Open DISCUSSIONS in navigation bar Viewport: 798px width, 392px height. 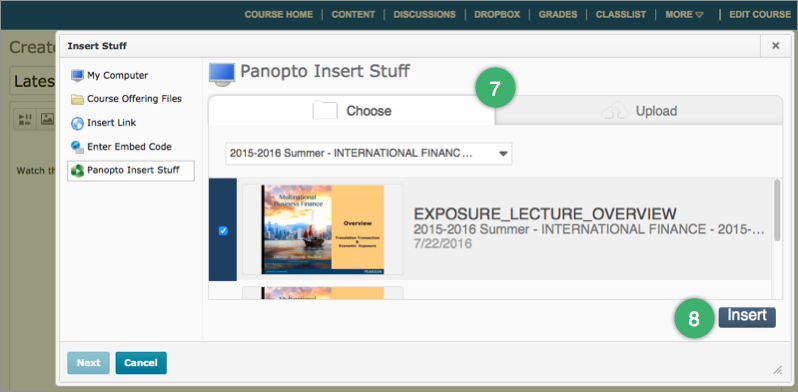tap(424, 15)
